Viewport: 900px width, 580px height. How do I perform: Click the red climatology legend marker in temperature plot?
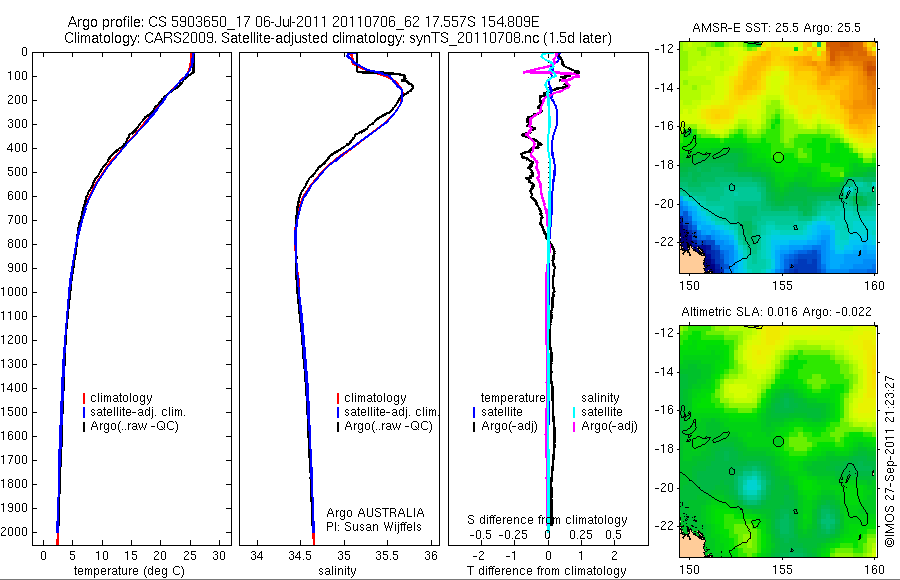point(84,398)
